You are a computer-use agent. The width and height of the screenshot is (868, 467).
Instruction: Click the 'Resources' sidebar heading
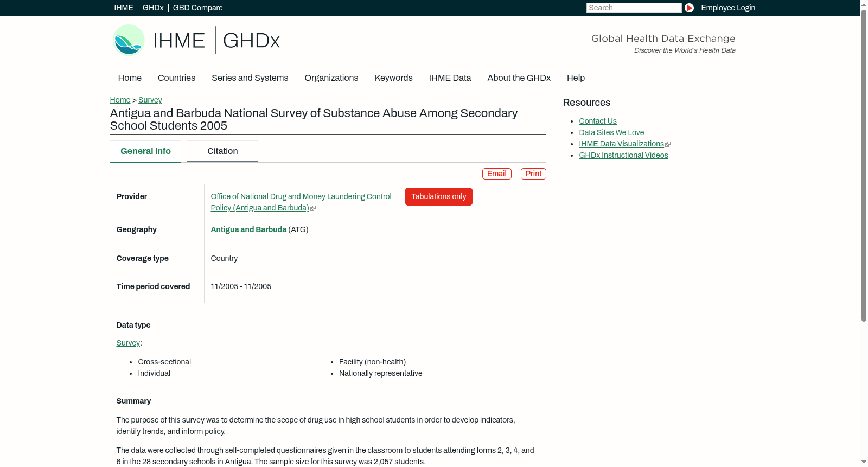tap(586, 103)
